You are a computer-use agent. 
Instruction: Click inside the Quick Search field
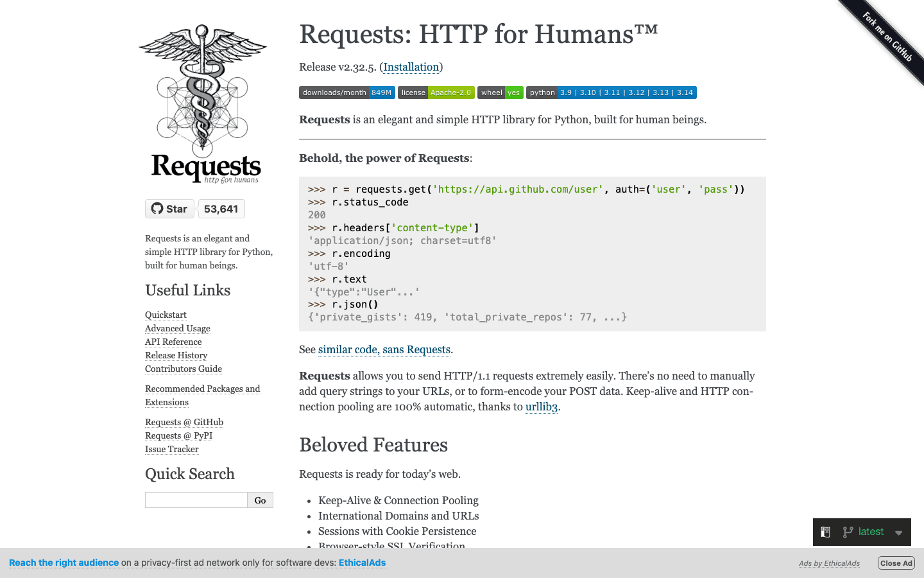[x=196, y=500]
